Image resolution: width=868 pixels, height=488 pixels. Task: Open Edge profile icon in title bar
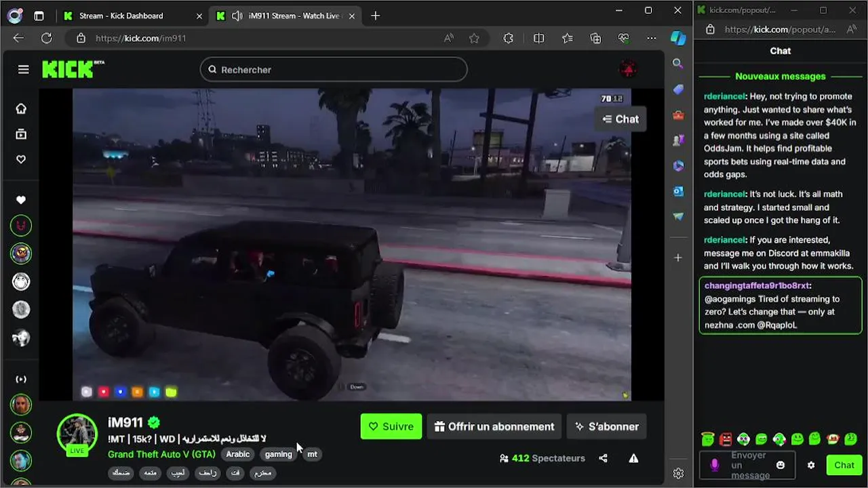[x=15, y=16]
